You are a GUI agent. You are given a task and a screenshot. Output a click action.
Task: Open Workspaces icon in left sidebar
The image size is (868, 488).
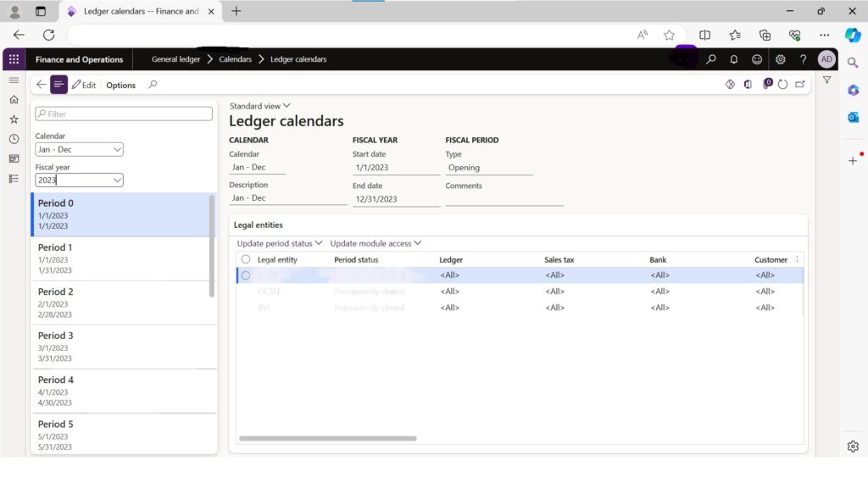click(14, 158)
